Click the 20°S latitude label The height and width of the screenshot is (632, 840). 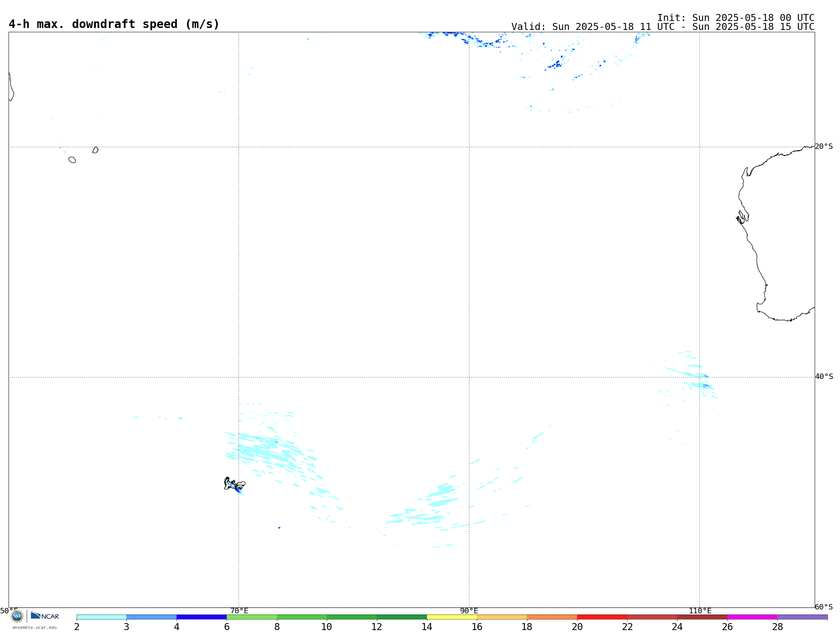[x=824, y=147]
